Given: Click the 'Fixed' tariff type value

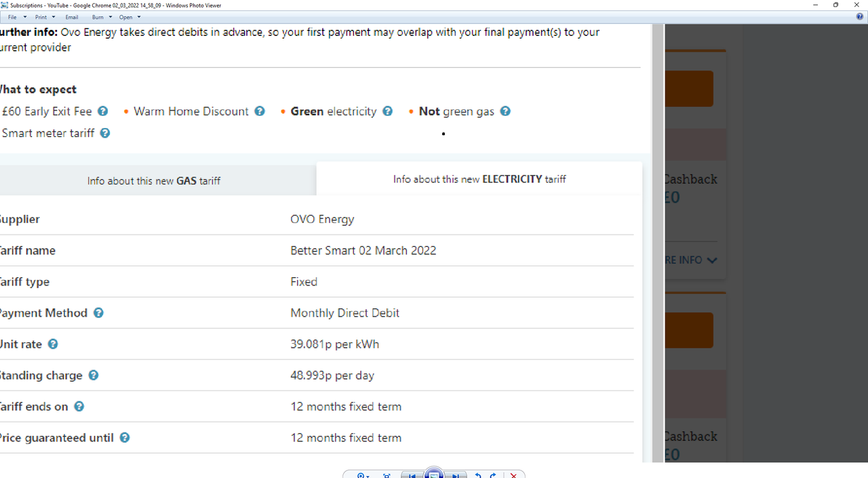Looking at the screenshot, I should (304, 281).
